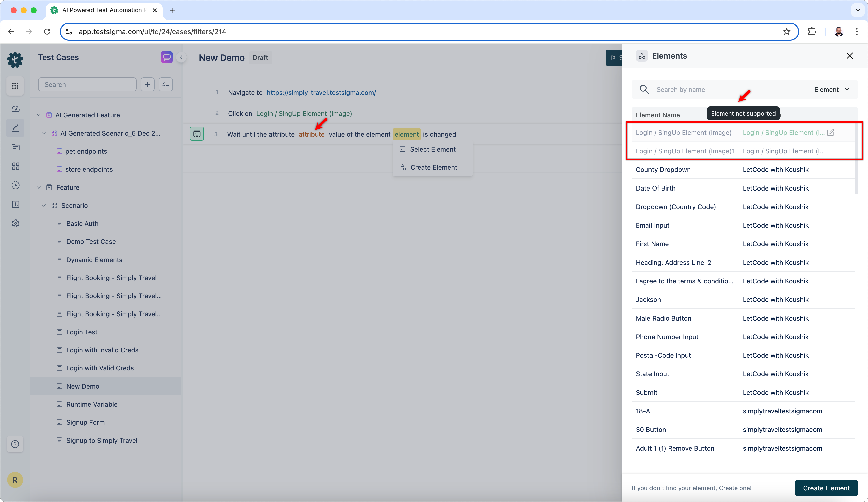Choose Select Element from the context menu

[x=432, y=149]
